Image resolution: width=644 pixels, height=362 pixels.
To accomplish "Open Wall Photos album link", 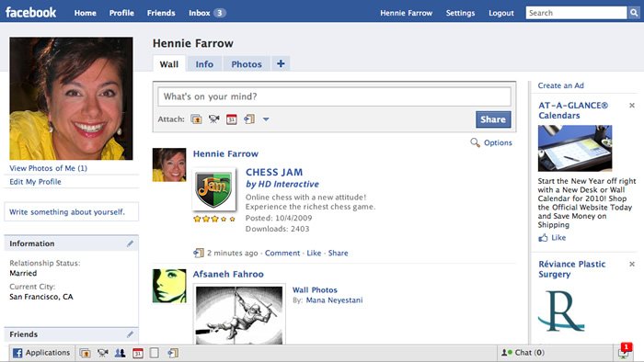I will point(315,289).
